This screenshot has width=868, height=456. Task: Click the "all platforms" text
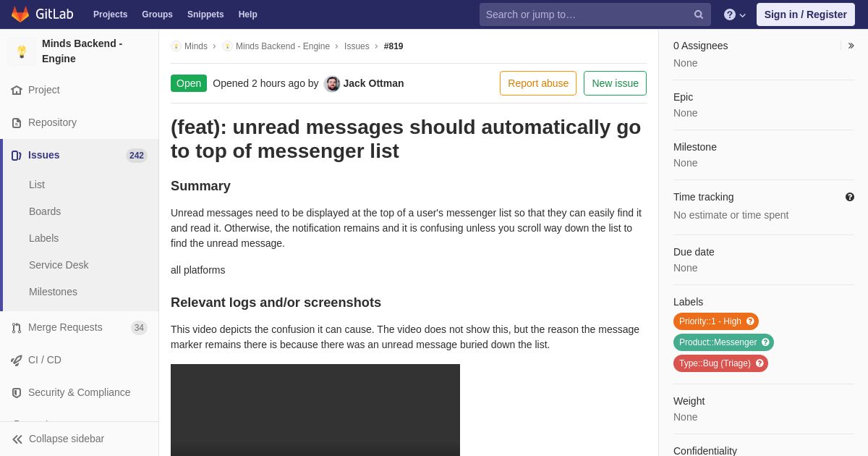point(197,270)
